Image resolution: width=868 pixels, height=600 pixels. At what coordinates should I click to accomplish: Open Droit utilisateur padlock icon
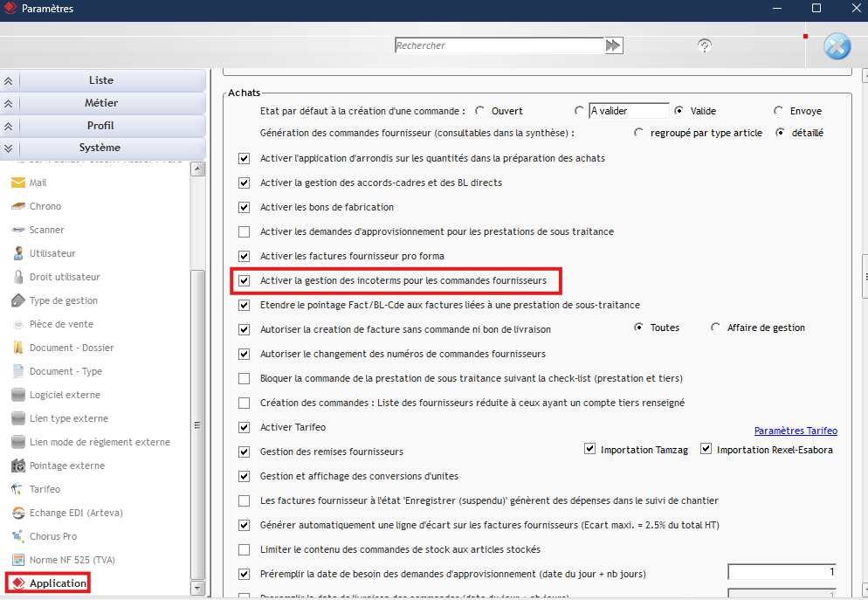(x=18, y=278)
